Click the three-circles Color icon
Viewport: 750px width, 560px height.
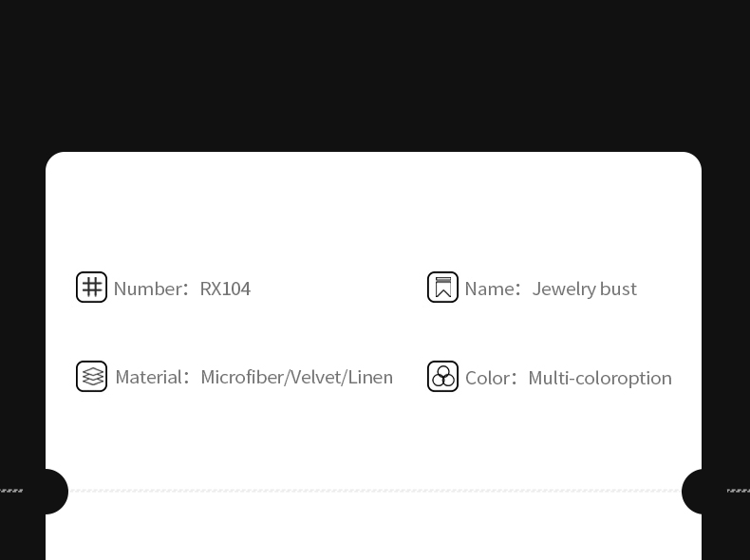point(442,376)
